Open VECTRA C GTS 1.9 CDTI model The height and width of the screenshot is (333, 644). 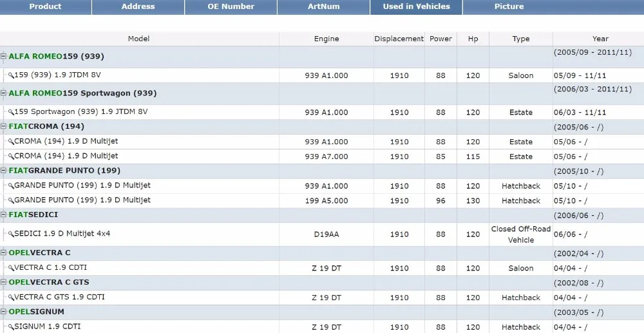59,297
